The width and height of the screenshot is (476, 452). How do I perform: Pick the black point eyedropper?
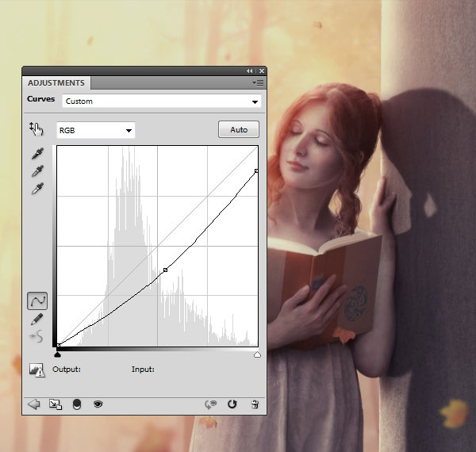click(37, 154)
